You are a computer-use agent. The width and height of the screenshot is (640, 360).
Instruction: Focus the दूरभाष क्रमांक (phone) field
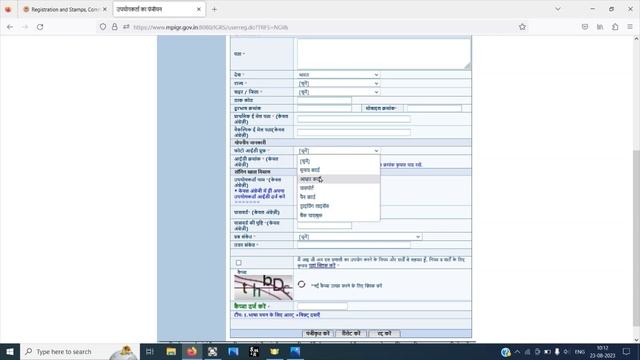tap(324, 108)
